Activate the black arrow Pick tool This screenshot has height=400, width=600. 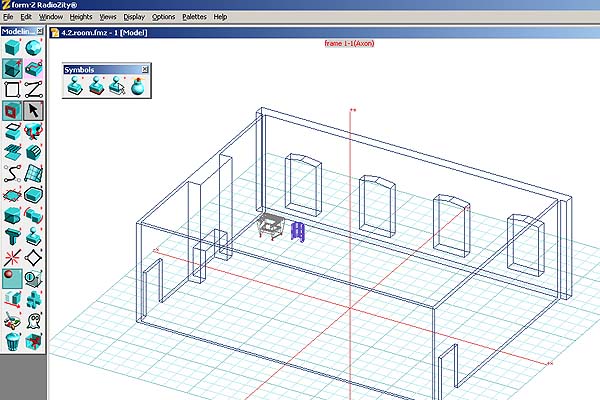36,112
